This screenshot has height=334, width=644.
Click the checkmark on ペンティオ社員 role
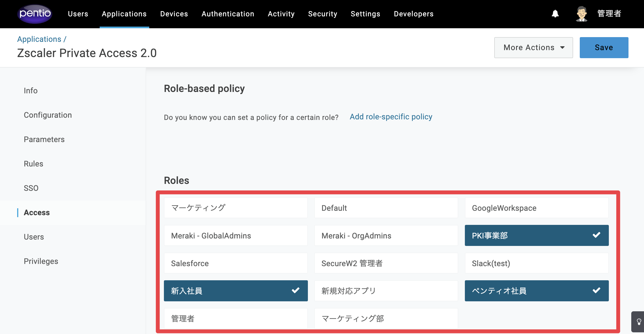[596, 291]
